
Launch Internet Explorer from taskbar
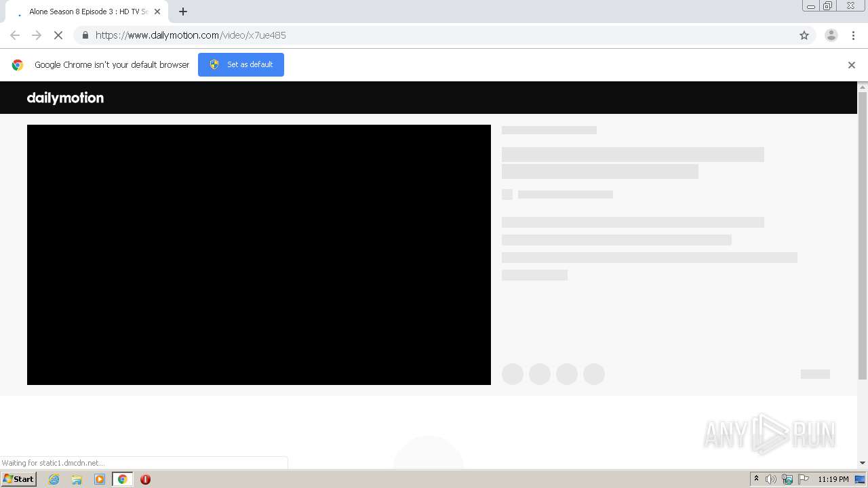[54, 479]
